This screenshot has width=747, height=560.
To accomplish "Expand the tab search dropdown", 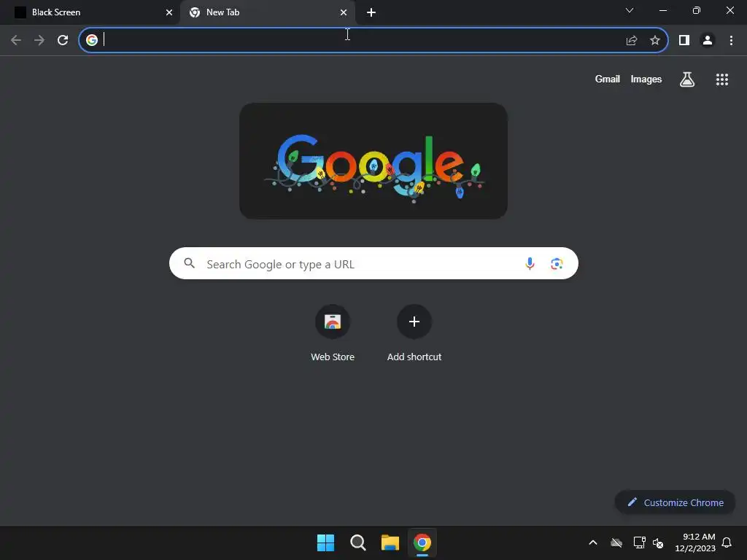I will (x=630, y=10).
